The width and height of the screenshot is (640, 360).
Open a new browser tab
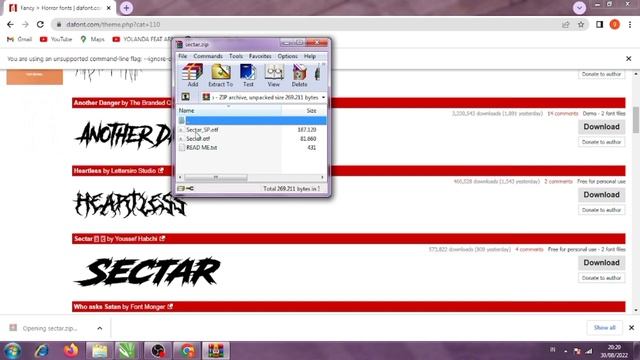(x=127, y=8)
